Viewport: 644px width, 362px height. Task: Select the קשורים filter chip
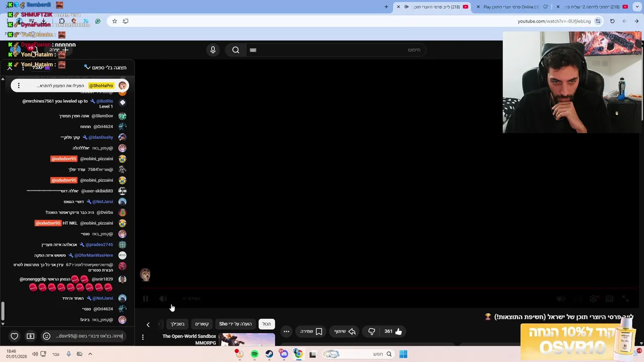point(202,324)
